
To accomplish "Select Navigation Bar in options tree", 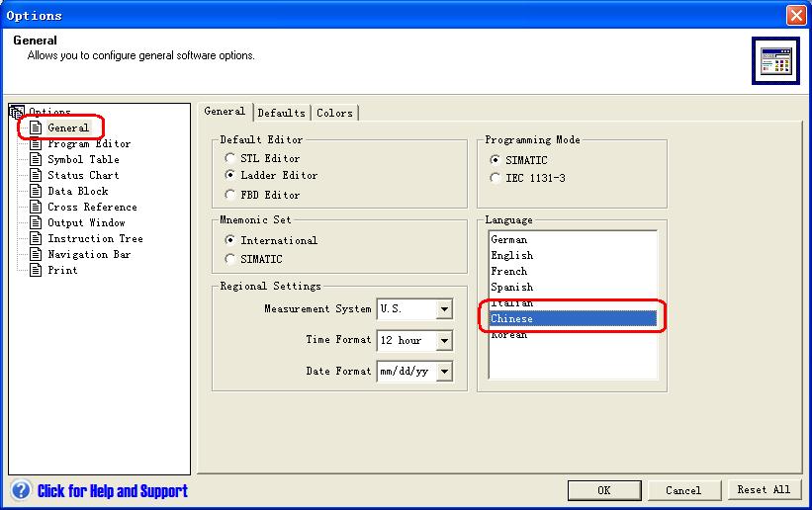I will coord(89,255).
